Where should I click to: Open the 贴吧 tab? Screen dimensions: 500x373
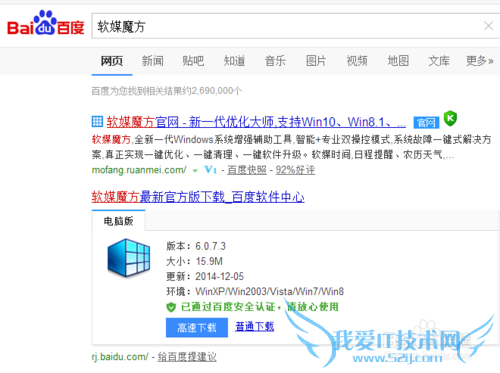[x=193, y=61]
